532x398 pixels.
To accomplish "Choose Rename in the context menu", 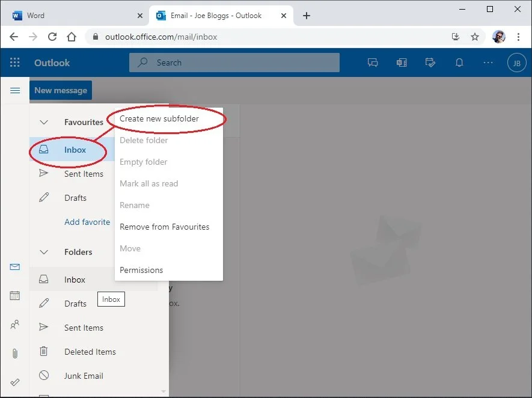I will tap(169, 205).
